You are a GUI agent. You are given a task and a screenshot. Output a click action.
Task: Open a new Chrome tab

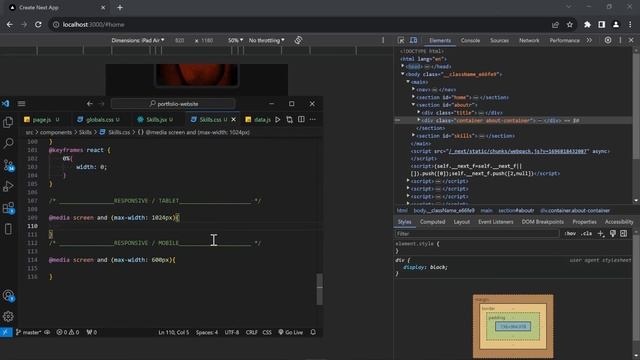[x=120, y=7]
